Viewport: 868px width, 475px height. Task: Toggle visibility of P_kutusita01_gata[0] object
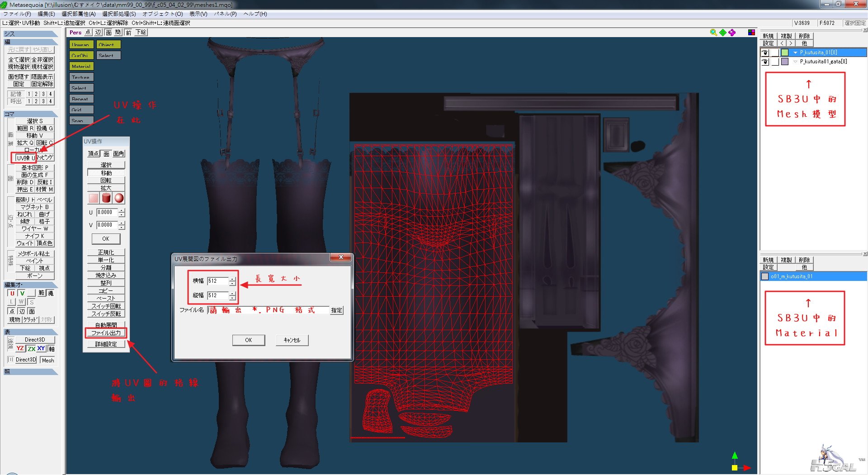tap(765, 62)
